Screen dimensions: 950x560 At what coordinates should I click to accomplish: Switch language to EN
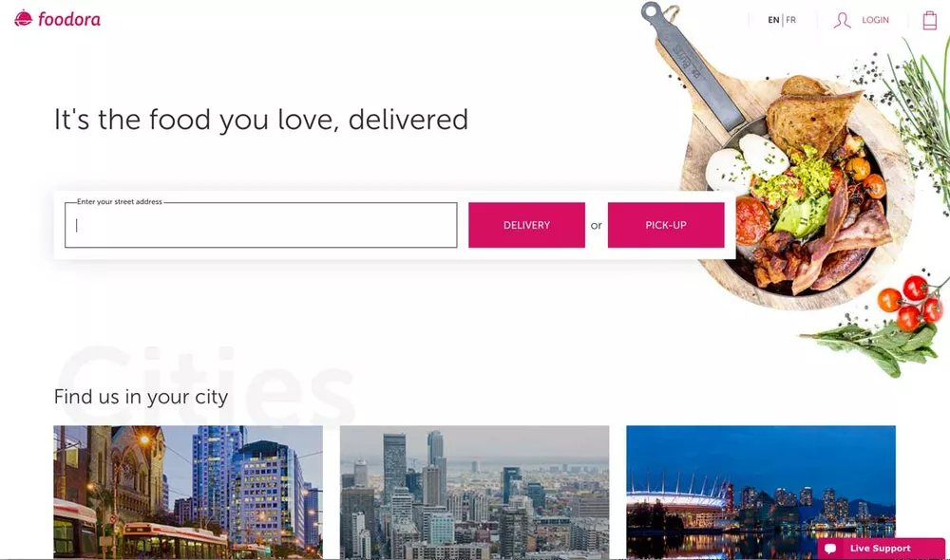pyautogui.click(x=773, y=20)
